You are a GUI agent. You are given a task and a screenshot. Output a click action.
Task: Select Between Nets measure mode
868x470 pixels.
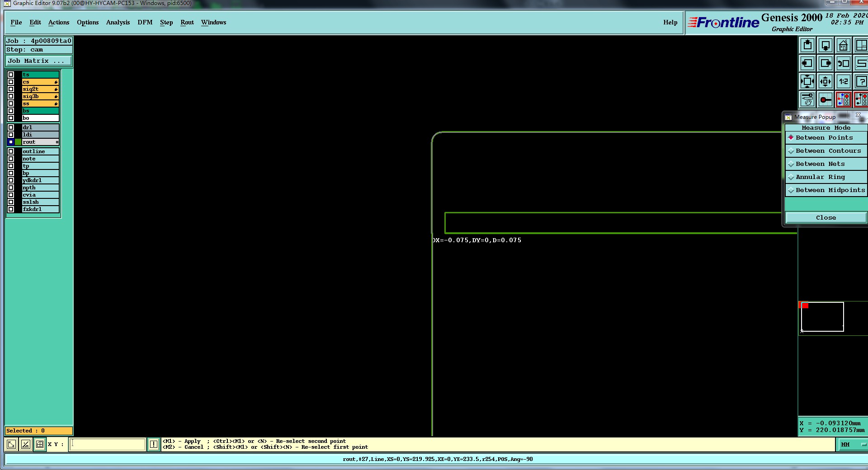pos(826,164)
